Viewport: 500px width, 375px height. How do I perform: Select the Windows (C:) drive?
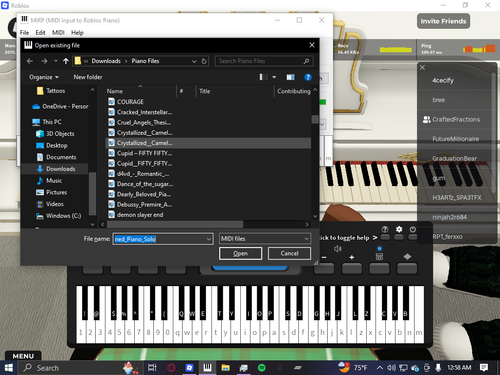[x=58, y=216]
